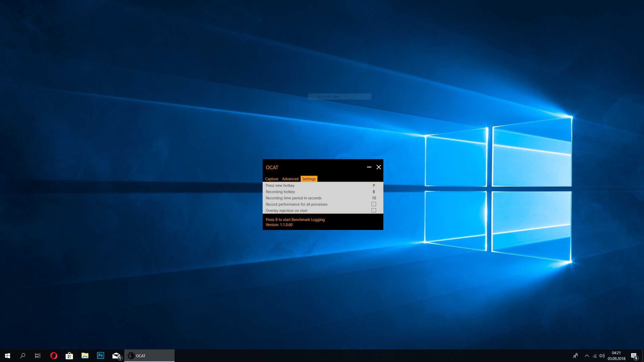Enable Record performance for all processes
The image size is (644, 362).
coord(374,204)
